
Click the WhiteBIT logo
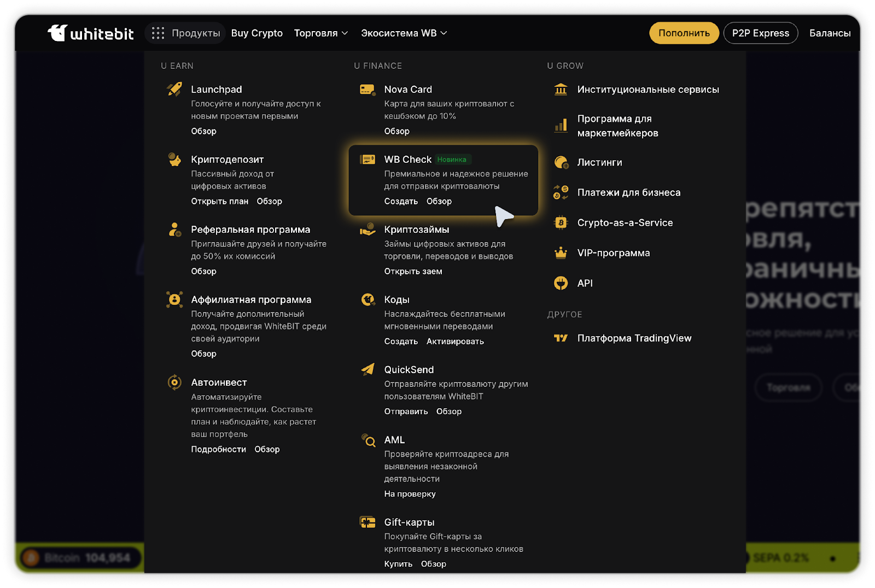coord(91,33)
